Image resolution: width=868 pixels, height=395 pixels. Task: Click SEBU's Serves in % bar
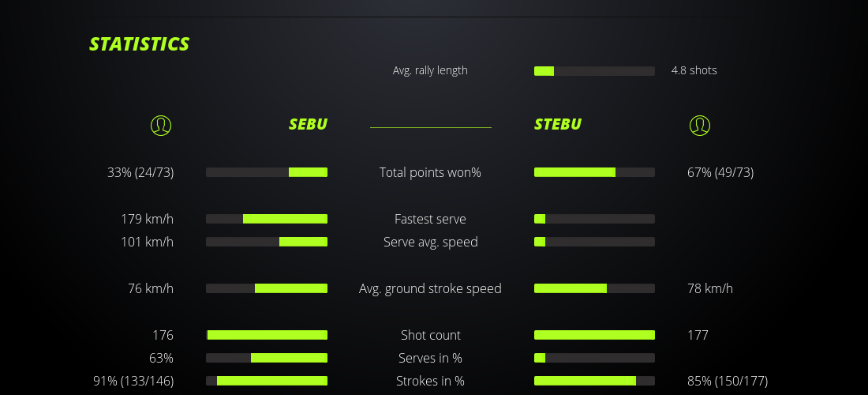[267, 358]
